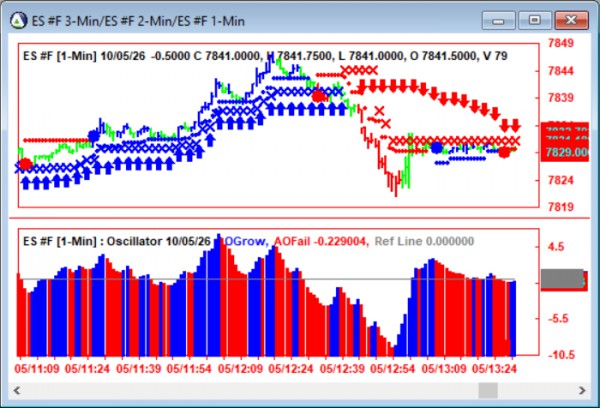Click the 05/12:09 time axis label
Screen dimensions: 600x408
(240, 369)
